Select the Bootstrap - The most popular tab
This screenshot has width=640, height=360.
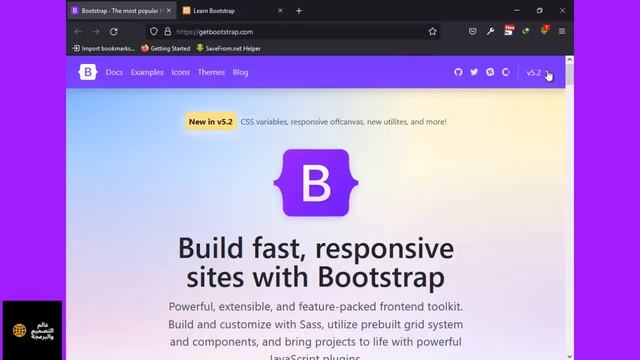point(121,11)
